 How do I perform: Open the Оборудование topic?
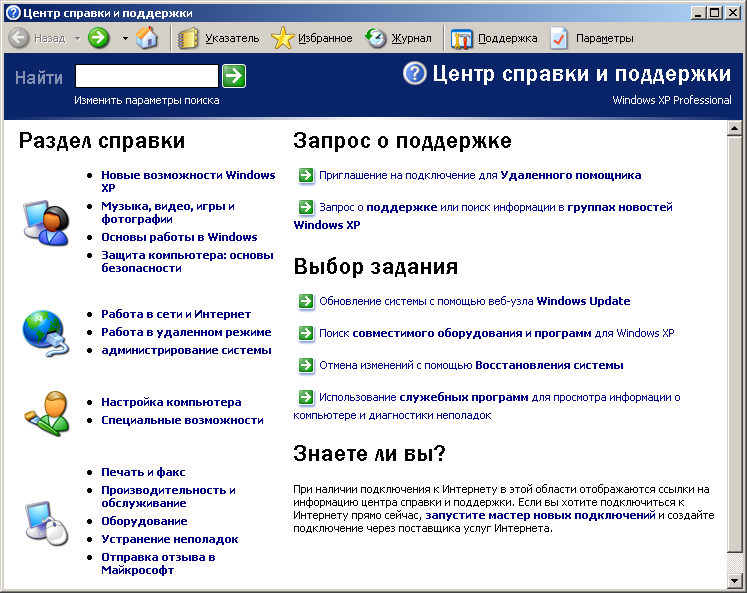(x=144, y=522)
